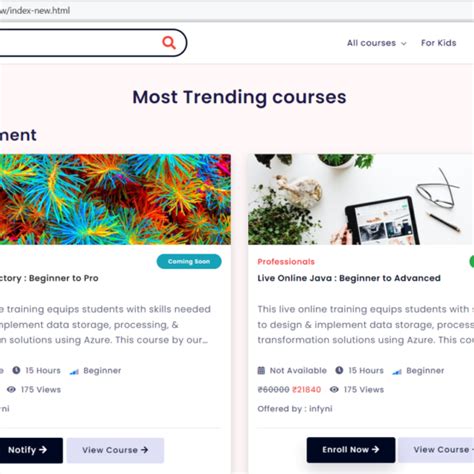
Task: Click the clock icon on Java course
Action: pos(339,370)
